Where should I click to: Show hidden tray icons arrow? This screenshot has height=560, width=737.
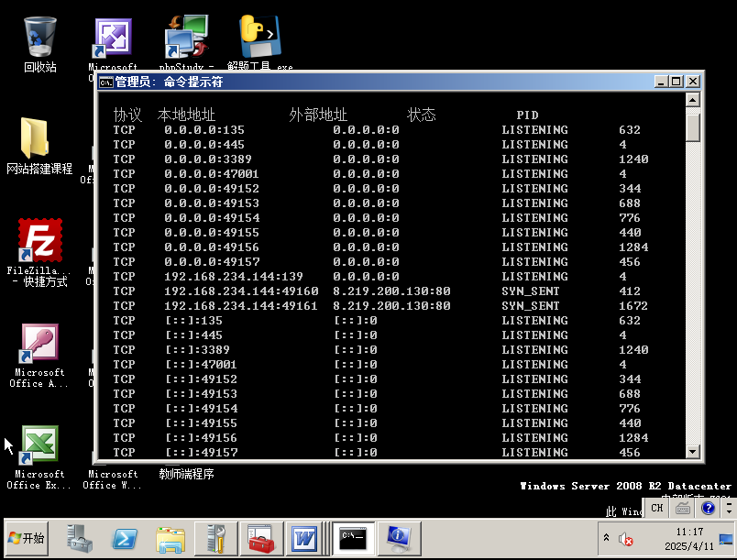coord(606,537)
